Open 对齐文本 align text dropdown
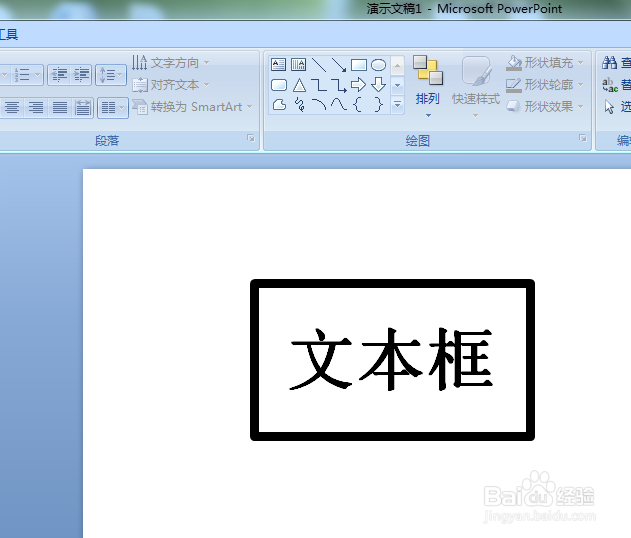Image resolution: width=631 pixels, height=538 pixels. pos(171,85)
